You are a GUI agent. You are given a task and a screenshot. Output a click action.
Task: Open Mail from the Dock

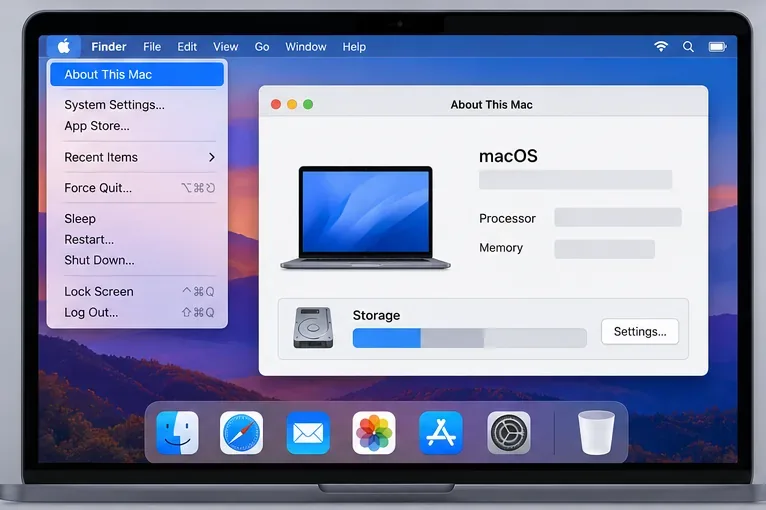(x=308, y=433)
